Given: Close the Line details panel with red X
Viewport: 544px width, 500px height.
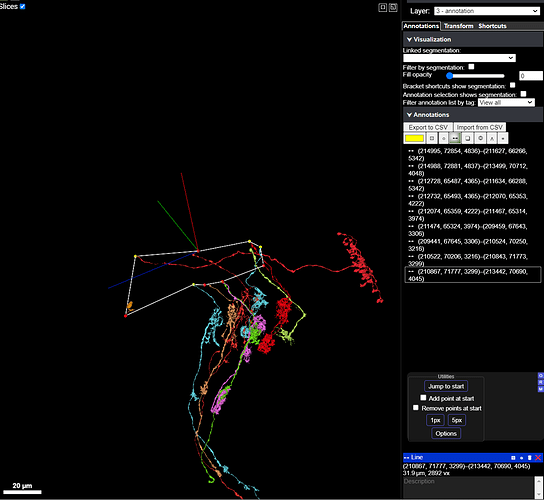Looking at the screenshot, I should pos(538,458).
